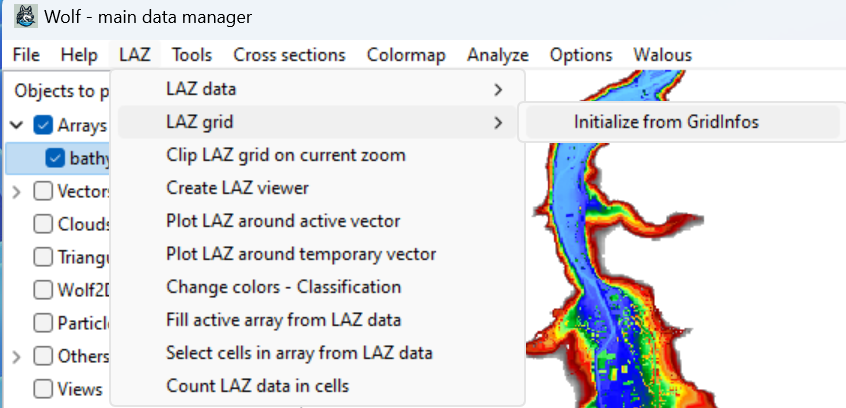The image size is (846, 408).
Task: Collapse the Arrays tree node
Action: tap(17, 126)
